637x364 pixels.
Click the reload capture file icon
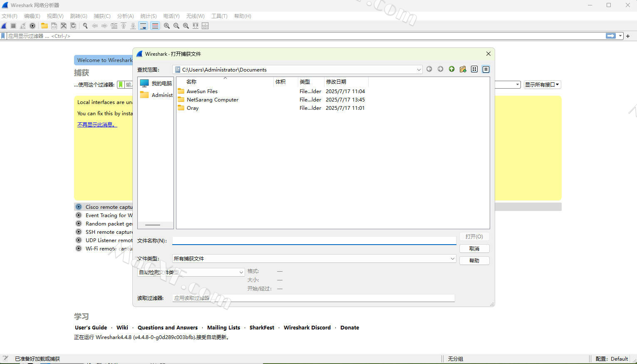point(73,26)
